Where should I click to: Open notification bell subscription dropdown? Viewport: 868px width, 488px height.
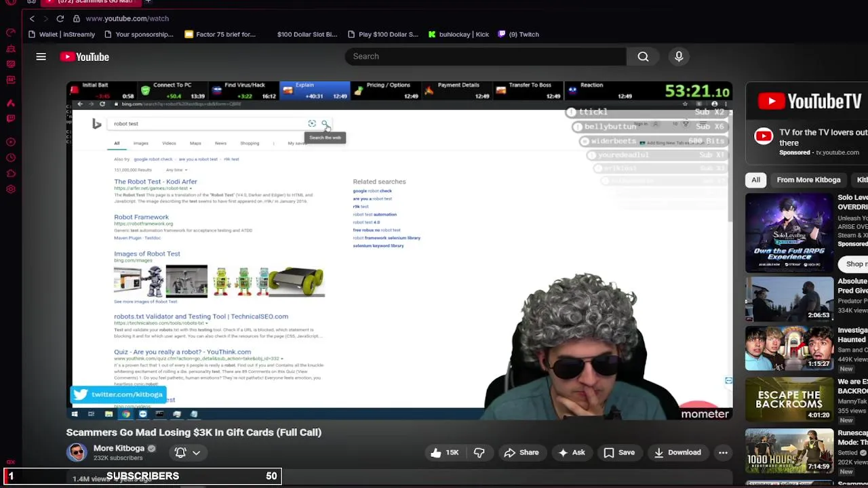pos(188,453)
